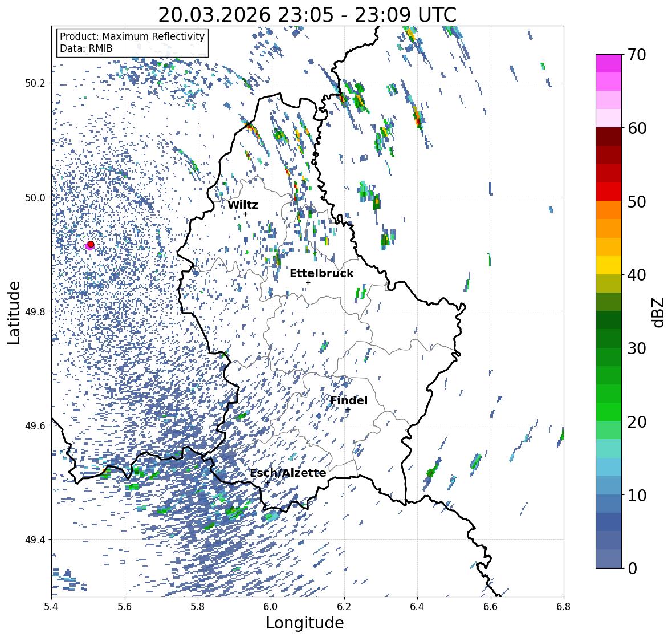Click the blue 10 dBZ color band
Viewport: 672px width, 637px height.
[609, 504]
